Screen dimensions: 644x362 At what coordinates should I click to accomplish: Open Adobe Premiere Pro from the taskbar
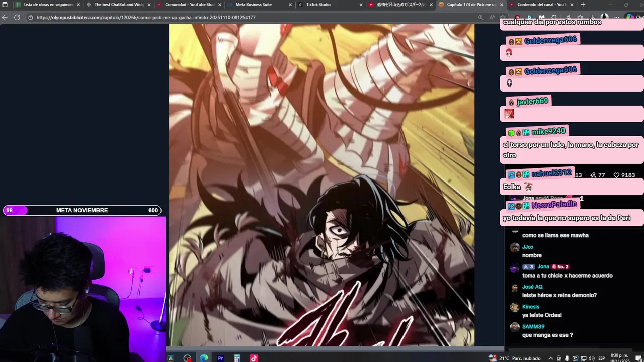click(220, 358)
